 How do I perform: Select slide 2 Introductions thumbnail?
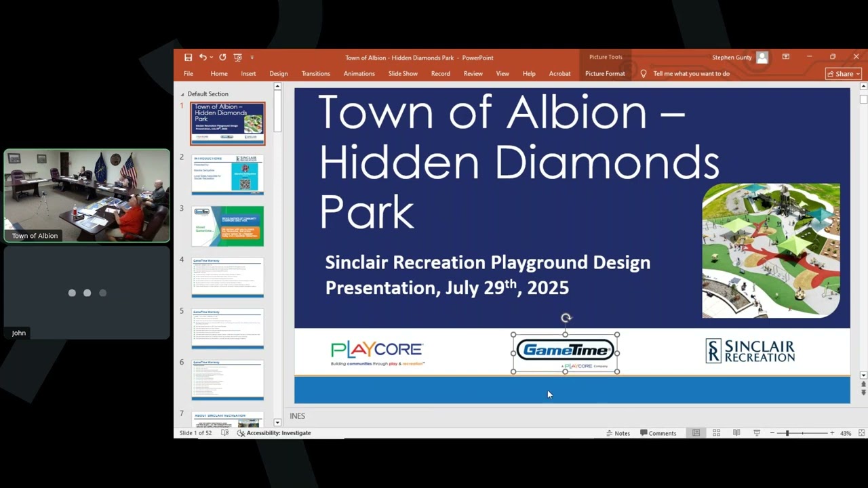tap(228, 175)
